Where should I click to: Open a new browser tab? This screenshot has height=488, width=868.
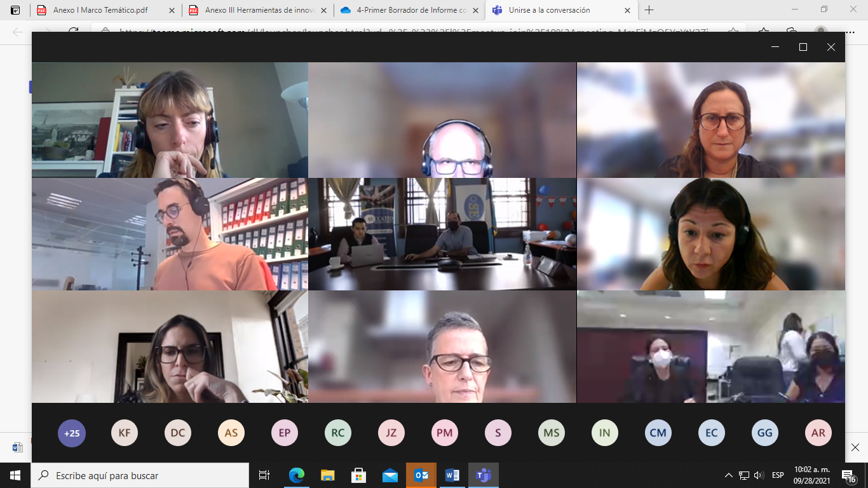point(649,10)
